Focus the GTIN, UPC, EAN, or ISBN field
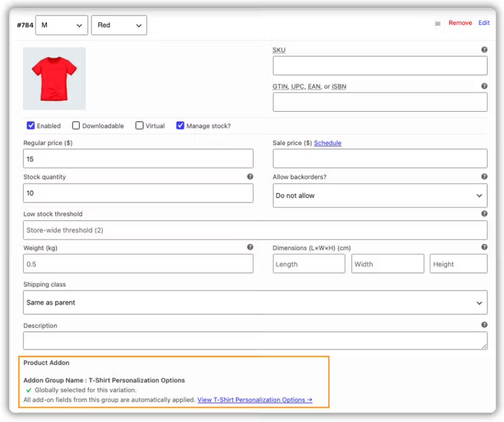Image resolution: width=504 pixels, height=422 pixels. (x=380, y=102)
